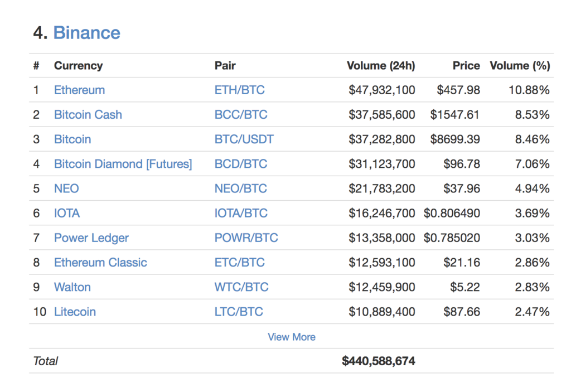Image resolution: width=571 pixels, height=392 pixels.
Task: Click the $457.98 Ethereum price
Action: point(458,90)
